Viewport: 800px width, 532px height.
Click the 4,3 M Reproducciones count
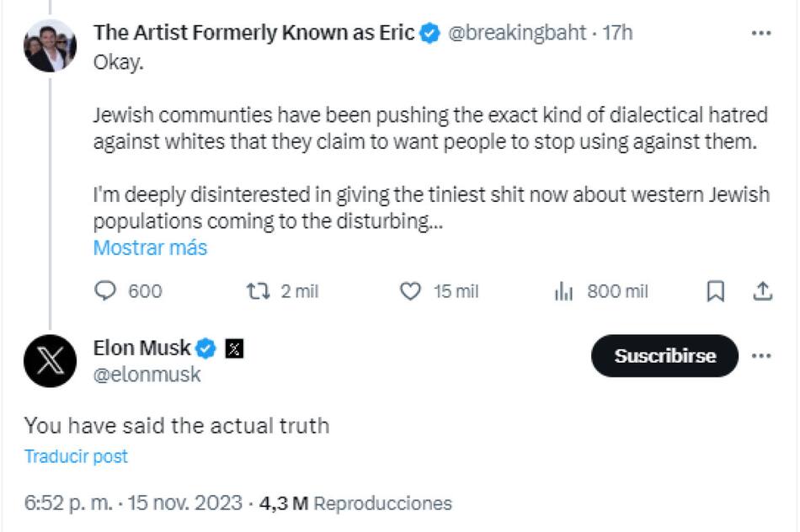(355, 503)
